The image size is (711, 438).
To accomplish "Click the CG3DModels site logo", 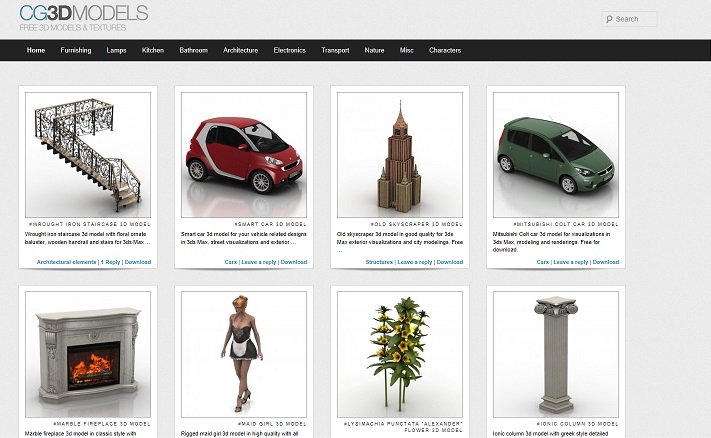I will [x=84, y=13].
